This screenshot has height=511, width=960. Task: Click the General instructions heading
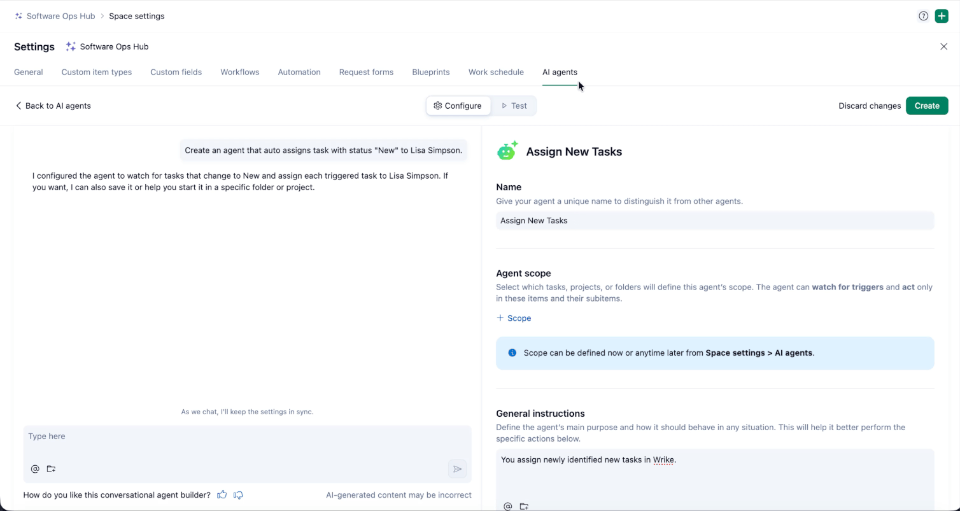coord(540,414)
